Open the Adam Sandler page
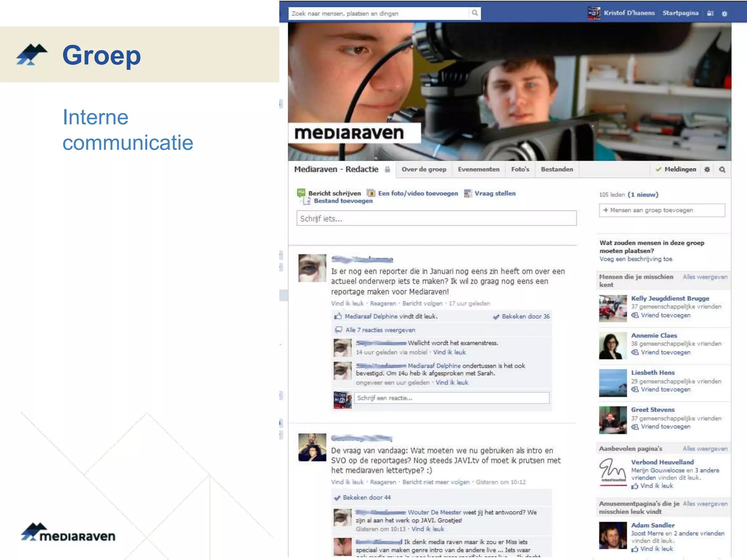The width and height of the screenshot is (747, 560). click(653, 525)
